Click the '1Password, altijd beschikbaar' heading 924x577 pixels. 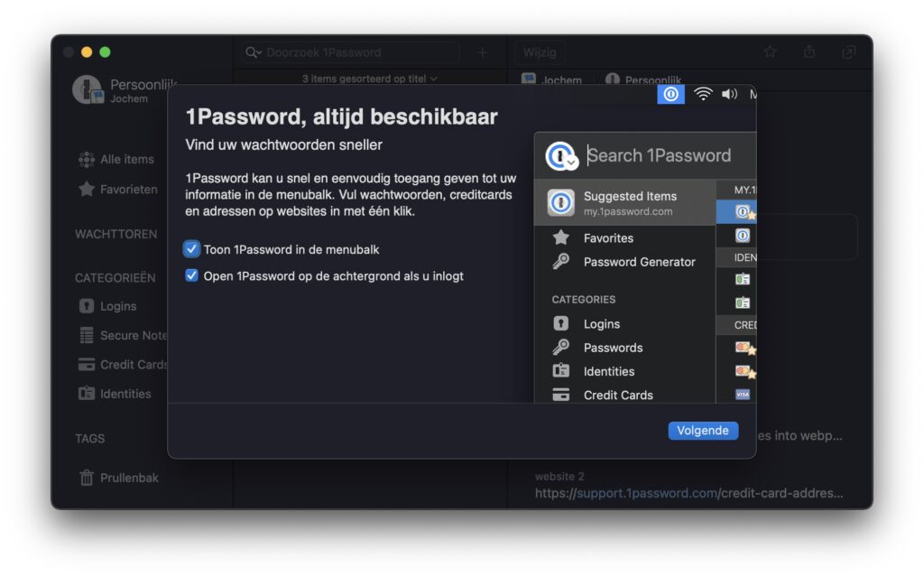[x=342, y=116]
